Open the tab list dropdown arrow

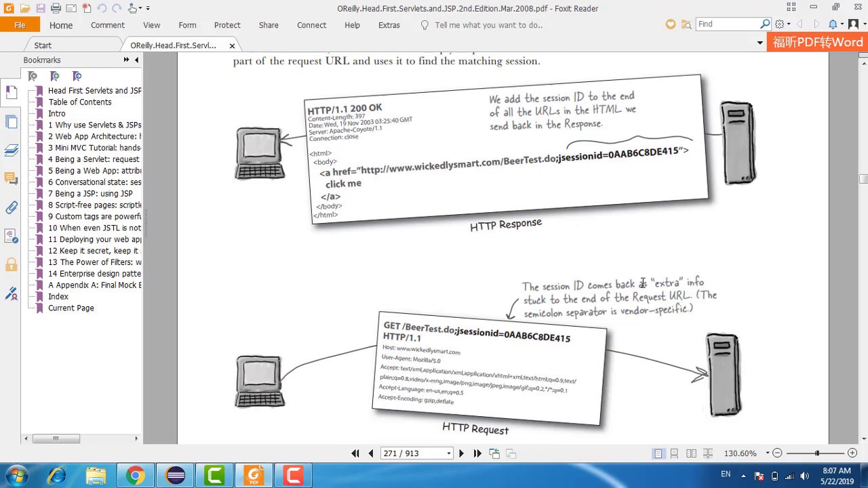click(x=760, y=43)
